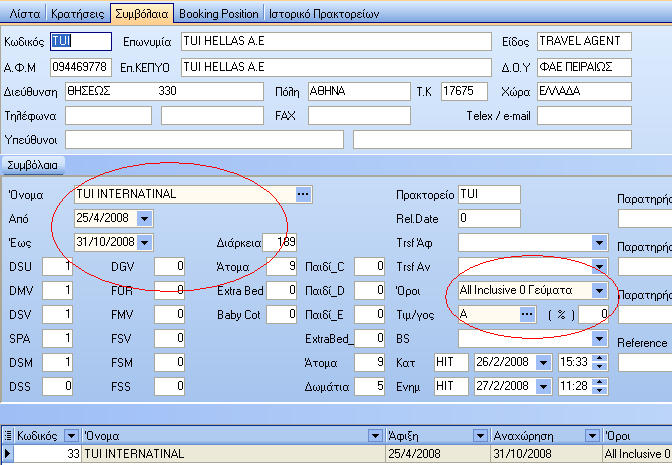This screenshot has height=465, width=672.
Task: Click the Χώρα field ΕΛΛΑΔΑ
Action: (584, 91)
